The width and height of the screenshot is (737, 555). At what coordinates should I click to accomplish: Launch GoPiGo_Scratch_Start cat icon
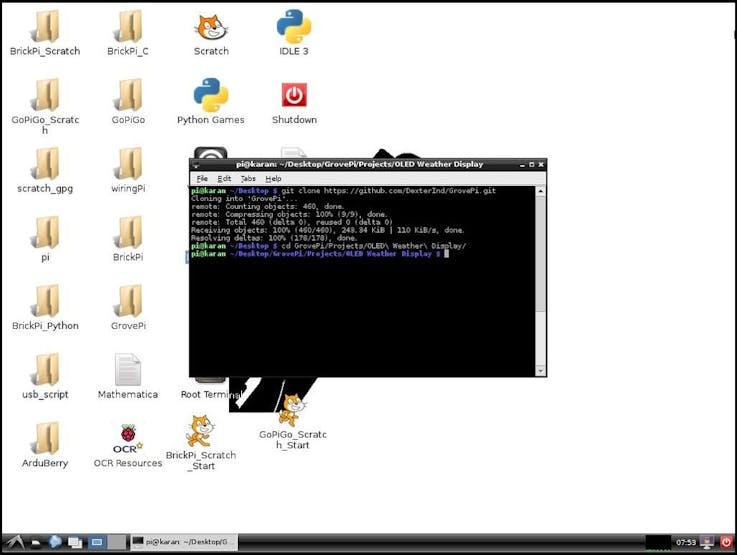coord(292,410)
